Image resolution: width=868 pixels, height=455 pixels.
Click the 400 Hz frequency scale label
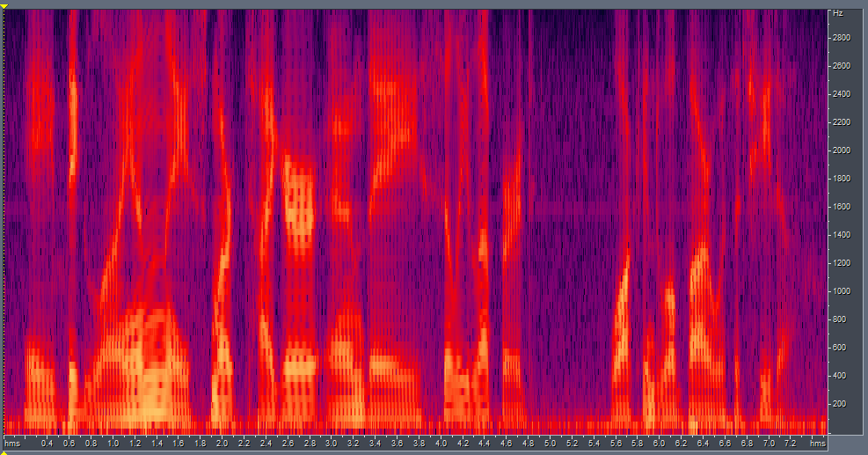841,376
